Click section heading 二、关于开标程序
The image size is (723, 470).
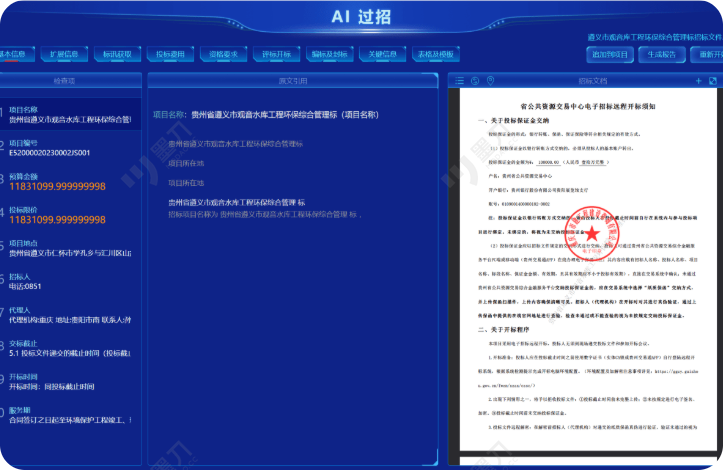point(504,330)
